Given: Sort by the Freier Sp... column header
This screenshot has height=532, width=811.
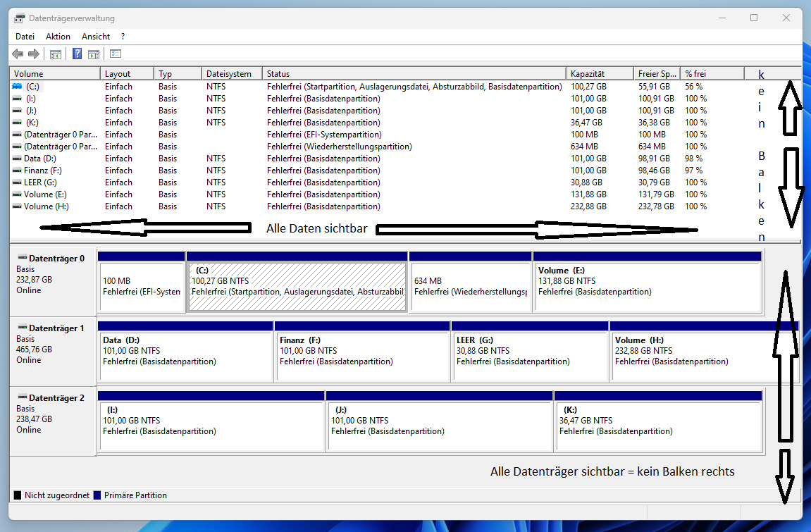Looking at the screenshot, I should [x=657, y=74].
